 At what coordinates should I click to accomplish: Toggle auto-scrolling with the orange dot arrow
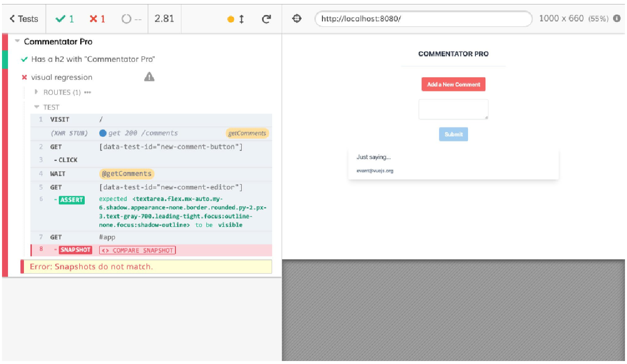click(236, 19)
